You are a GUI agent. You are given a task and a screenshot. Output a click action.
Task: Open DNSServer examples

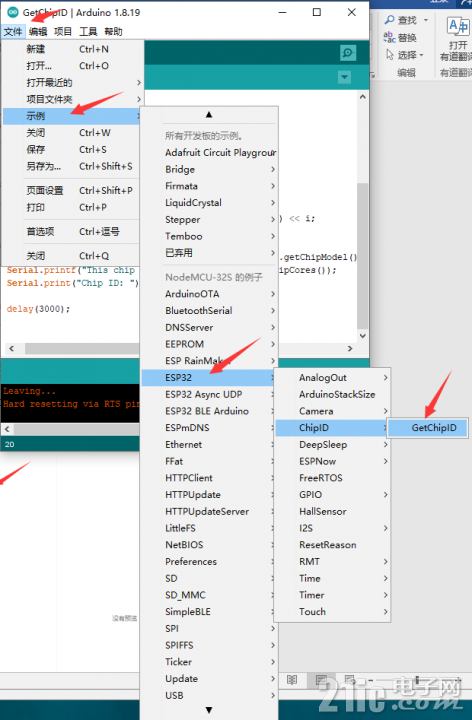209,327
